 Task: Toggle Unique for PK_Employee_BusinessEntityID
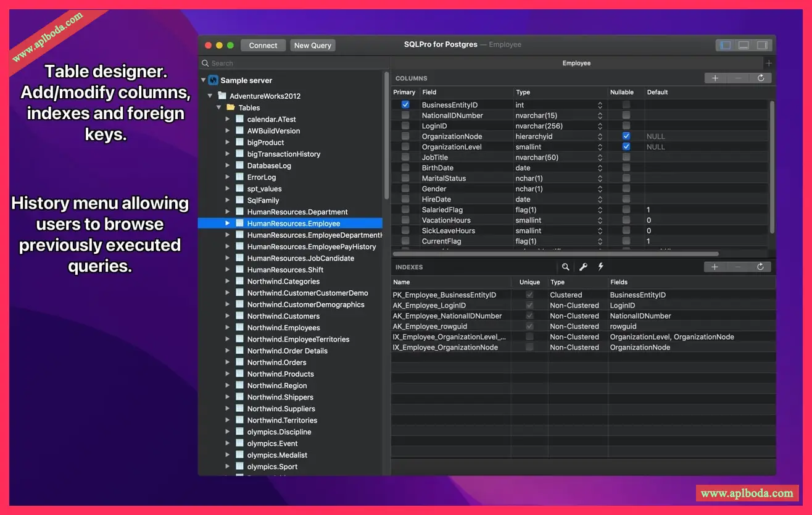point(529,295)
